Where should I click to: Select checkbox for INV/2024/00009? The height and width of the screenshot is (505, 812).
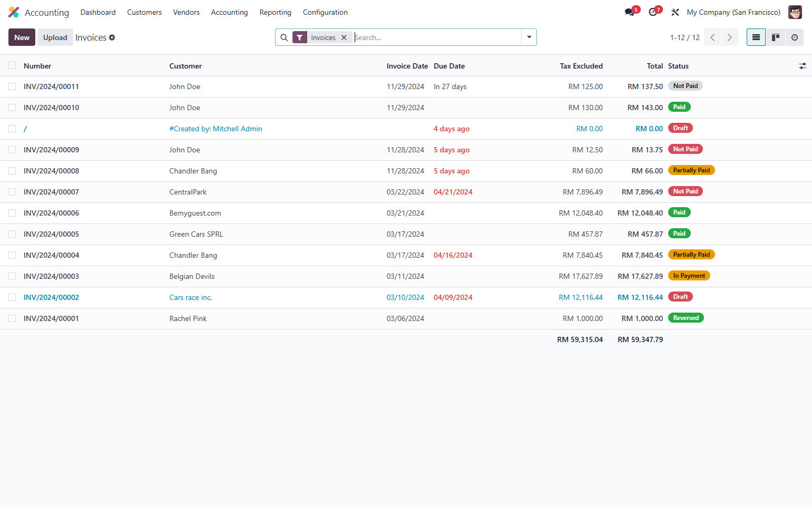12,150
